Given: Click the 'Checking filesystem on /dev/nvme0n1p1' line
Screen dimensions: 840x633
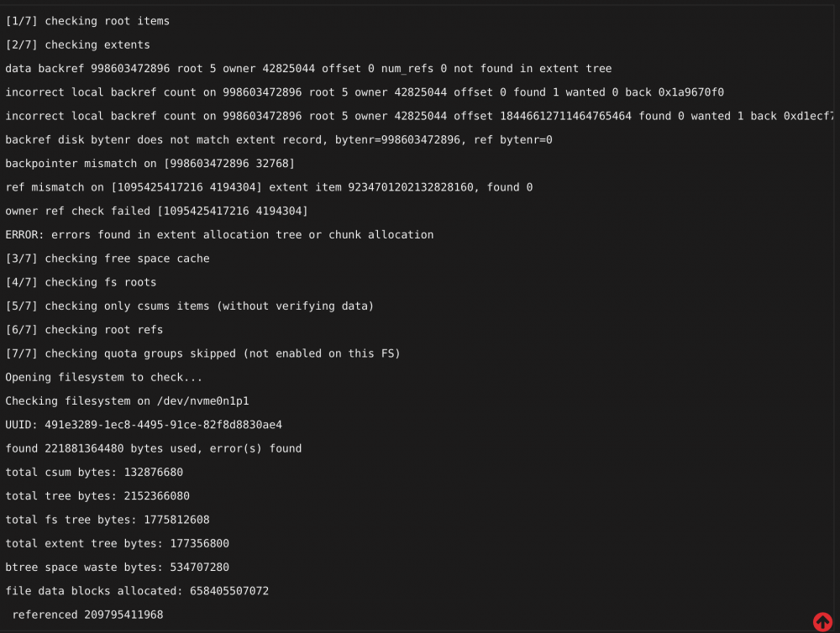Looking at the screenshot, I should (127, 401).
